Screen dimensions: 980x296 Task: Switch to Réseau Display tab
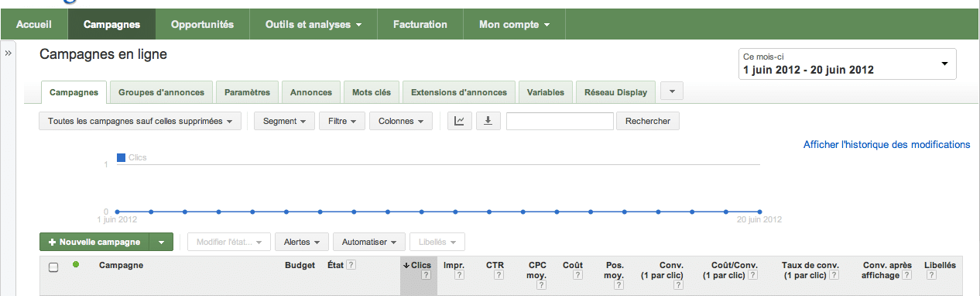616,92
